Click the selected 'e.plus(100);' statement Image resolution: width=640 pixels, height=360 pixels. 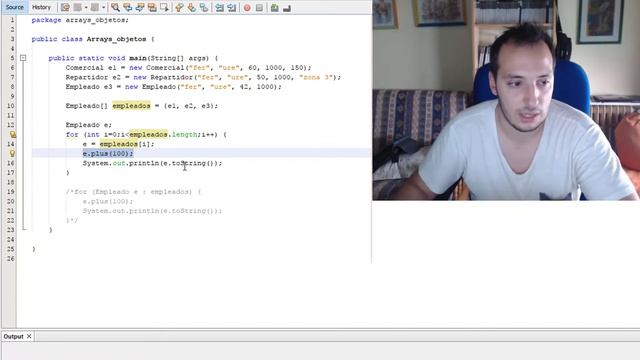point(108,153)
